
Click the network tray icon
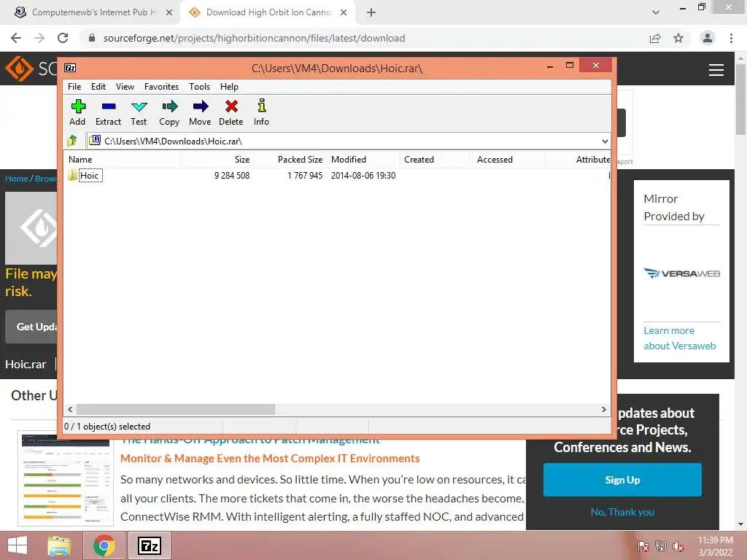(x=661, y=547)
